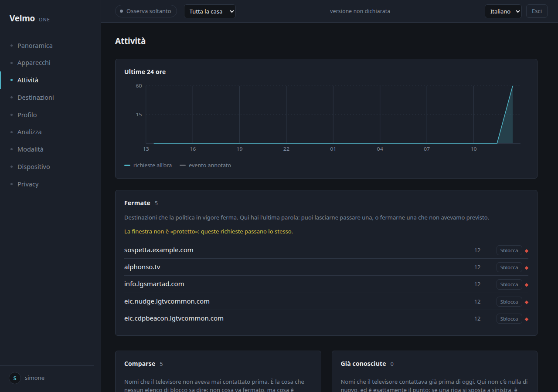
Task: Click eic.nudge.lgtvcommon.com domain name
Action: tap(167, 301)
